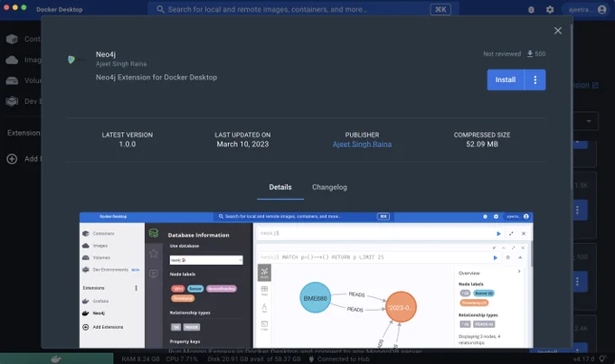Screen dimensions: 615x364
Task: Click the Neo4j Extension for Docker Desktop description
Action: [156, 78]
